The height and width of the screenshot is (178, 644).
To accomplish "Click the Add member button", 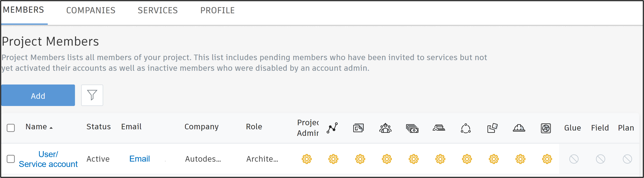I will click(x=38, y=95).
